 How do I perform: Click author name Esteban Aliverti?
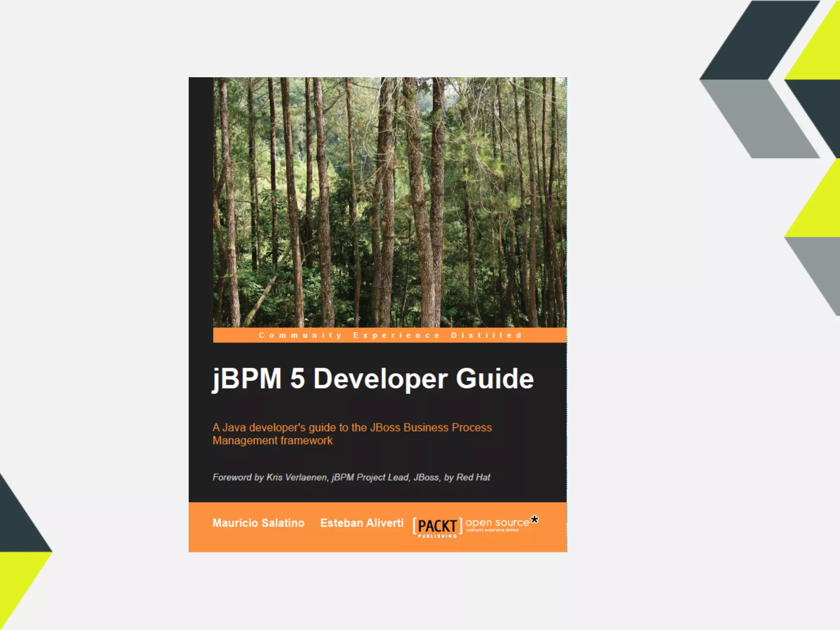click(362, 523)
